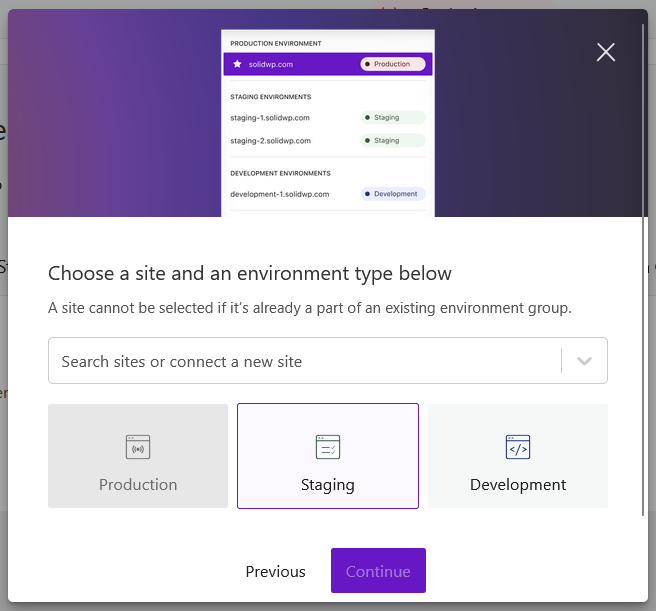Pick the Production environment type card
Screen dimensions: 656x611
[x=138, y=456]
